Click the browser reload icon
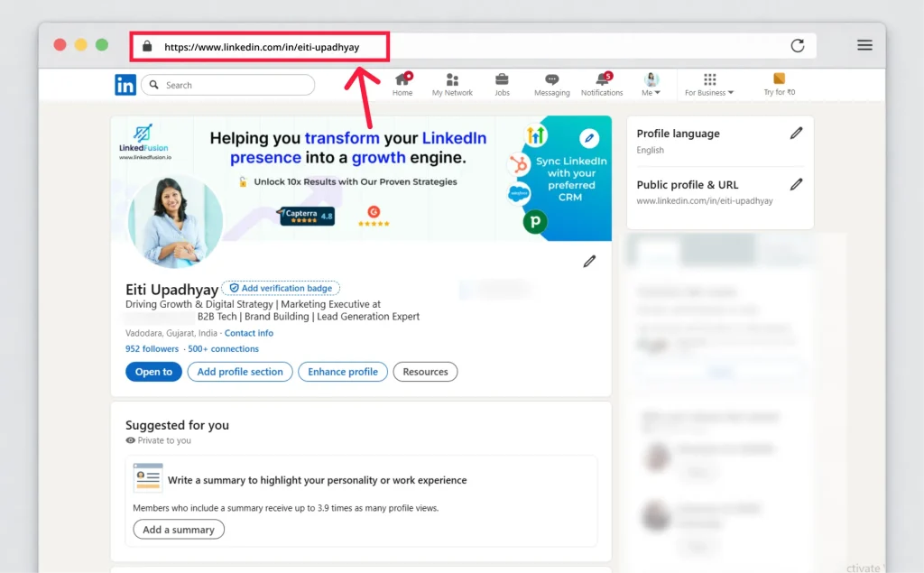This screenshot has width=924, height=573. pos(798,46)
